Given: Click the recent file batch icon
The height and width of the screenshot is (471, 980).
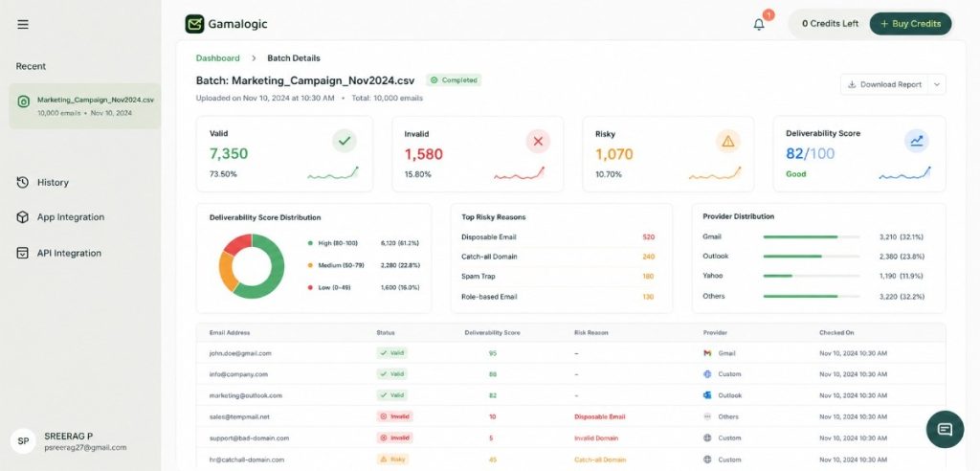Looking at the screenshot, I should 24,101.
